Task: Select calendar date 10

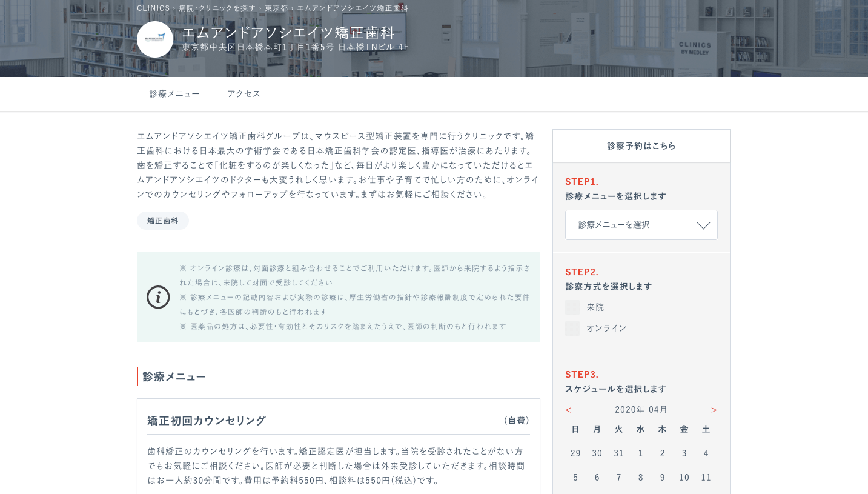Action: [x=684, y=477]
